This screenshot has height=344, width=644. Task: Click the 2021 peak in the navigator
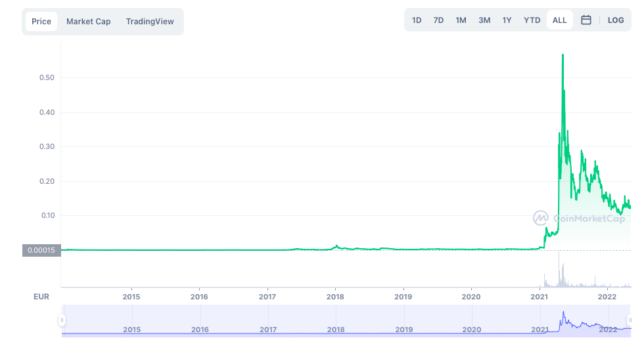pos(563,313)
